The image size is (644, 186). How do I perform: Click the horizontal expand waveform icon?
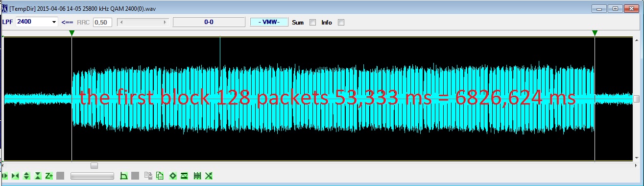coord(5,176)
